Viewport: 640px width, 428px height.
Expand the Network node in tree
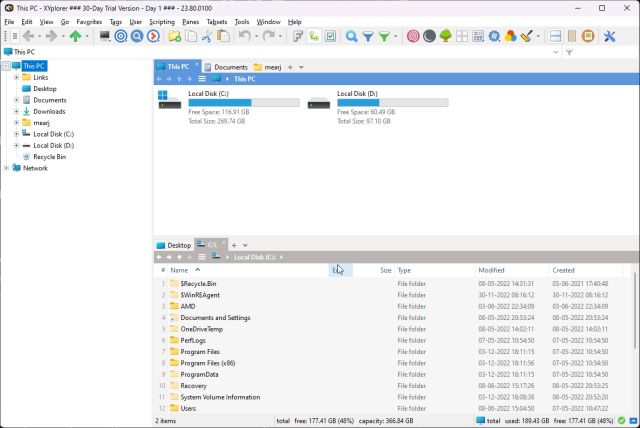(x=6, y=168)
